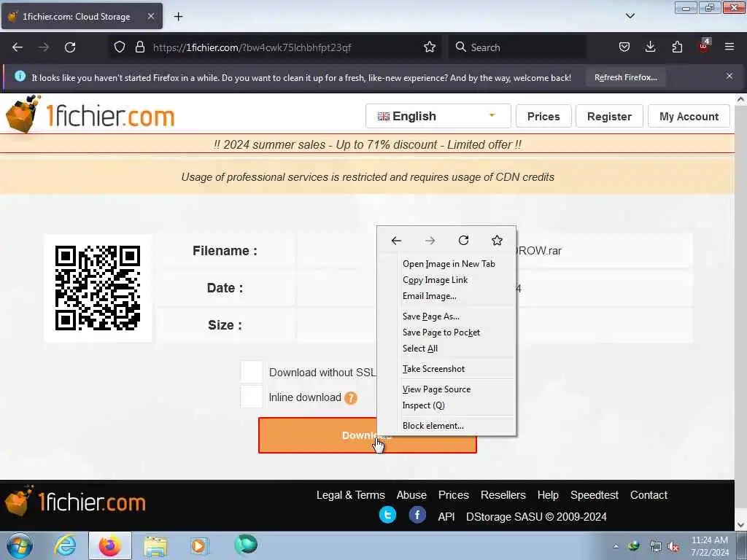The height and width of the screenshot is (560, 747).
Task: Open the English language dropdown
Action: point(438,116)
